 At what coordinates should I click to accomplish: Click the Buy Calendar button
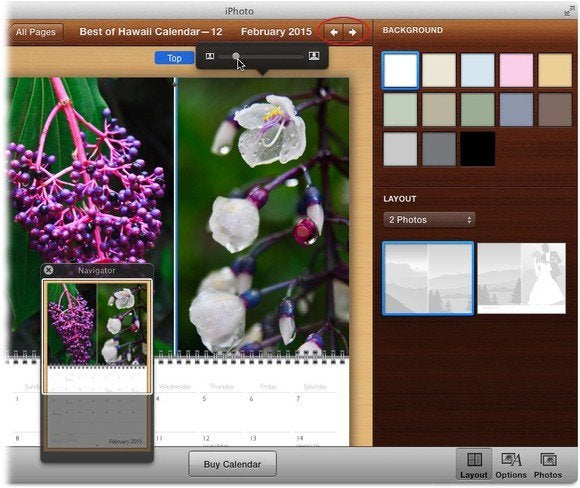(232, 464)
